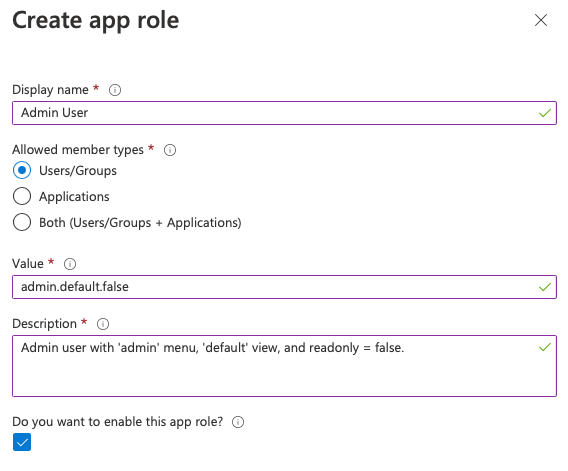Click the Applications label text
The image size is (568, 471).
(x=74, y=197)
